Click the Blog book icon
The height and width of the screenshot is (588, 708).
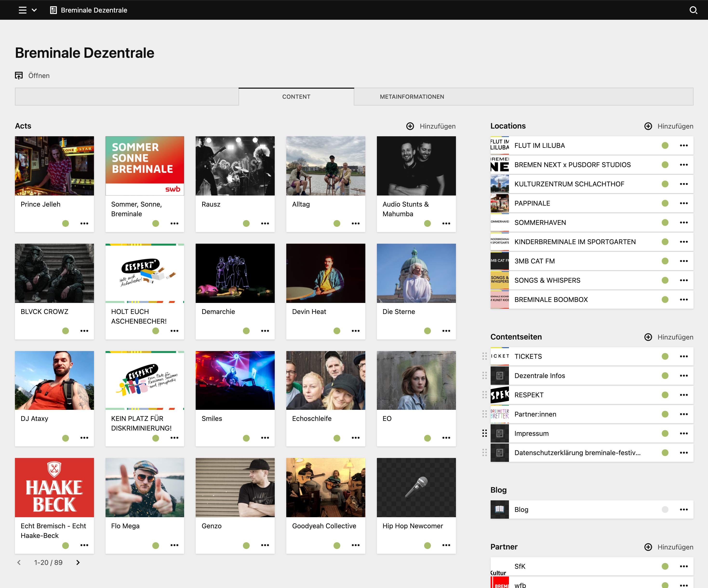pyautogui.click(x=499, y=510)
